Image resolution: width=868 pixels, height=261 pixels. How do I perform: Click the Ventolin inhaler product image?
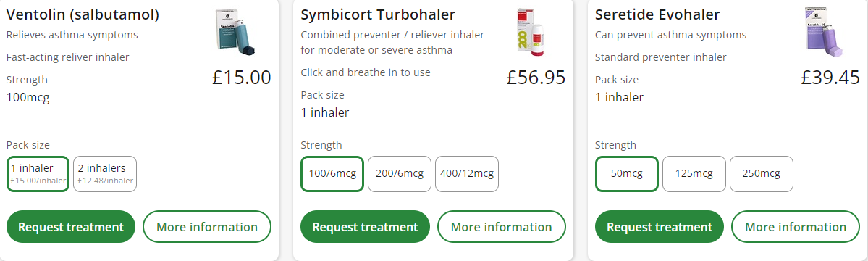tap(237, 32)
